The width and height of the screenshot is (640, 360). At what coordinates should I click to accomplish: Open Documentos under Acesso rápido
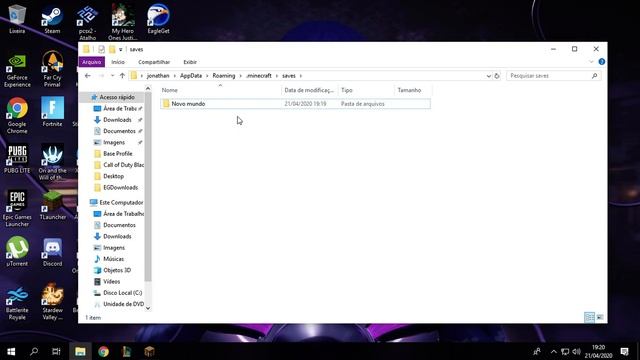pos(119,131)
